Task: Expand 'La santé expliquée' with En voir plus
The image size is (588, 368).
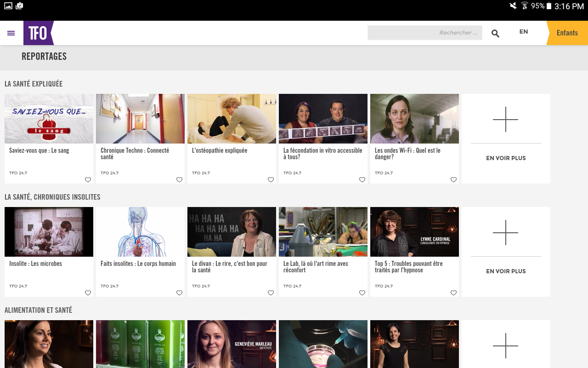Action: click(x=506, y=138)
